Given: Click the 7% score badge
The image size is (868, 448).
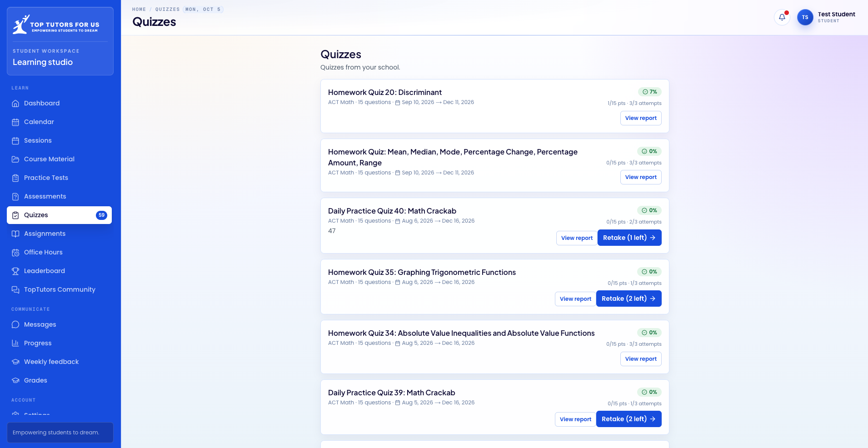Looking at the screenshot, I should pos(650,92).
